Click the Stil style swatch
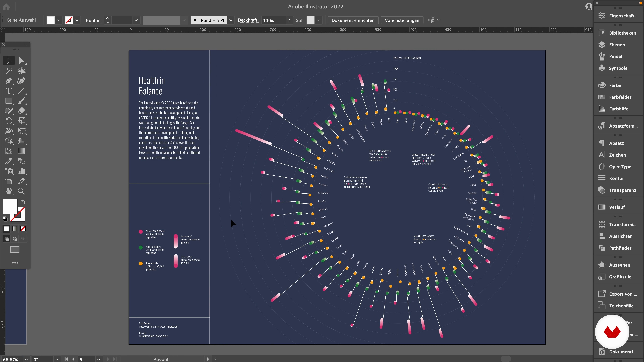The width and height of the screenshot is (644, 362). pyautogui.click(x=310, y=20)
